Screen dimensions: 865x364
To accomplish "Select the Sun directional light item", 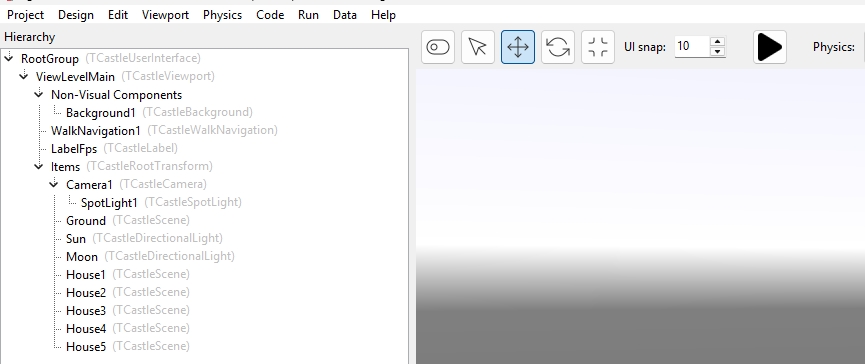I will 76,238.
